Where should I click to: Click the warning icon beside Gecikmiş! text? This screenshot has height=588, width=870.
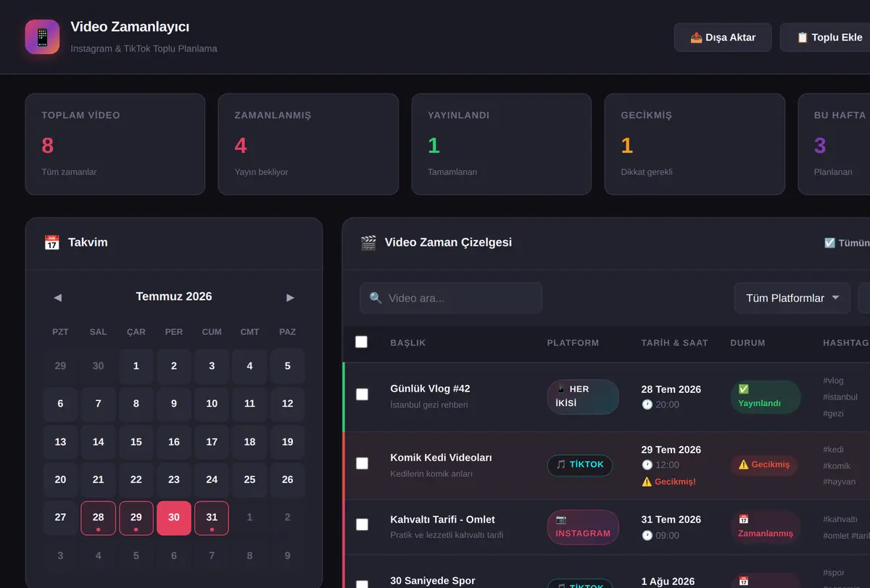coord(647,481)
